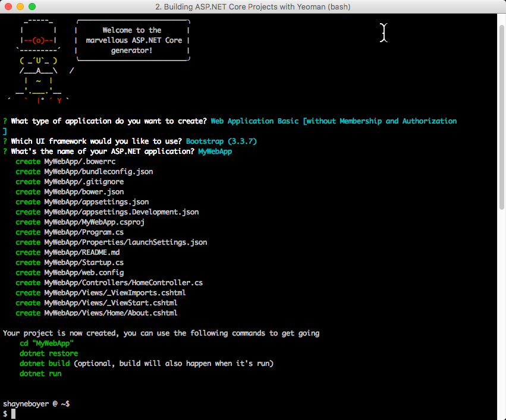Click 'Which UI framework' prompt text
506x420 pixels.
96,141
